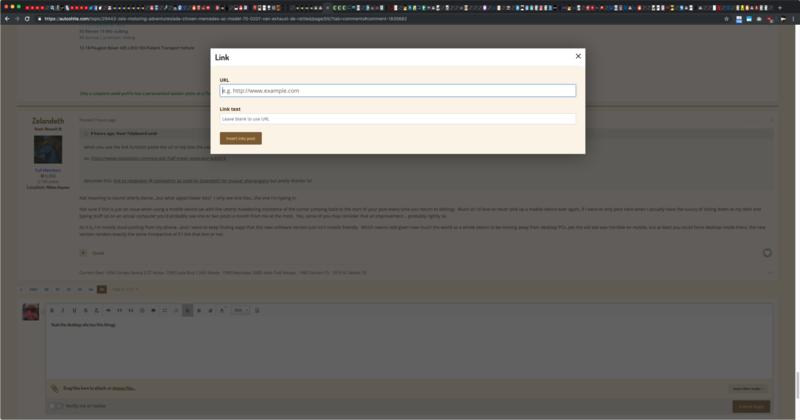
Task: Click the URL input field
Action: 398,90
